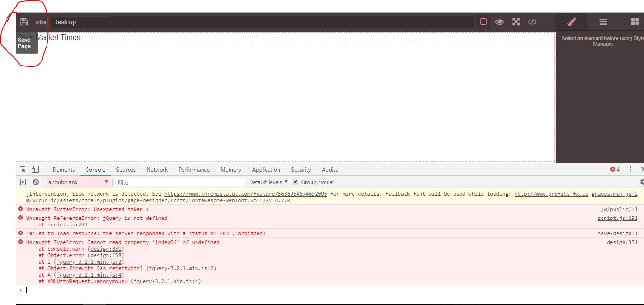Switch to the Security tab
Screen dimensions: 644x305
(x=301, y=170)
